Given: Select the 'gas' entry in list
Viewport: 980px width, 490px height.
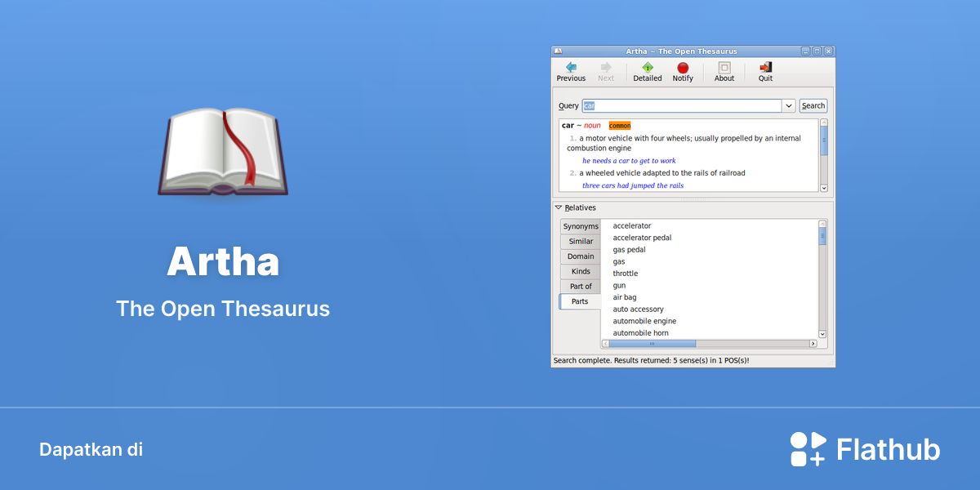Looking at the screenshot, I should tap(619, 262).
